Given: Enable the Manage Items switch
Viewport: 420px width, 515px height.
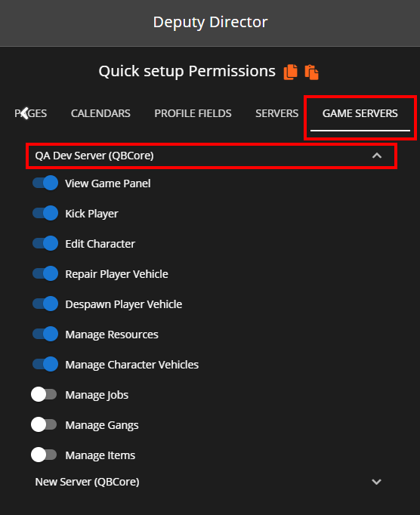Looking at the screenshot, I should [x=44, y=455].
